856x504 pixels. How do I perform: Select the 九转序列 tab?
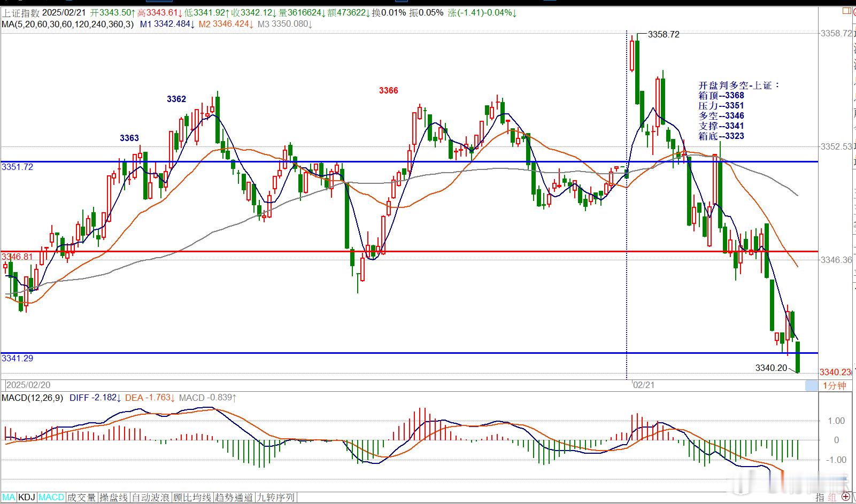click(276, 497)
